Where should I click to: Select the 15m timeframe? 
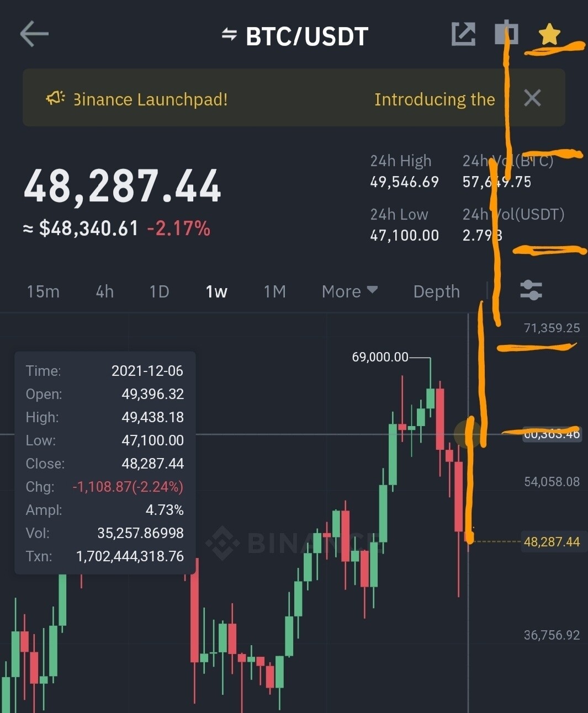coord(43,291)
